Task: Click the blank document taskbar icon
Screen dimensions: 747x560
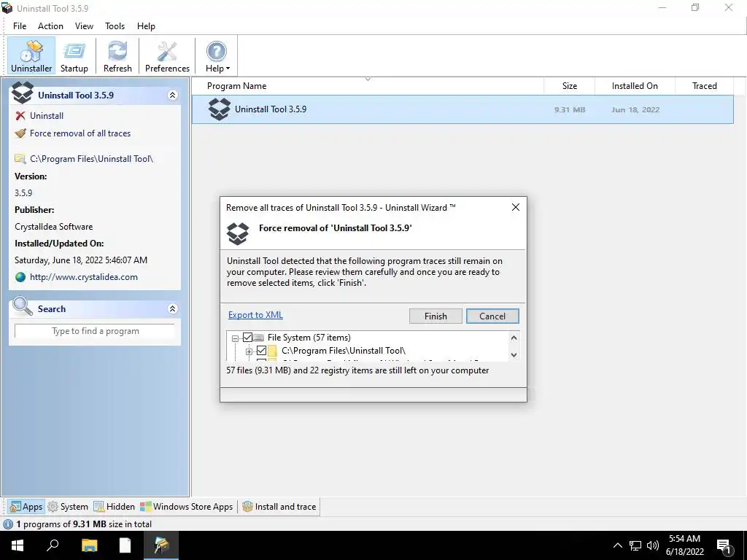Action: point(125,545)
